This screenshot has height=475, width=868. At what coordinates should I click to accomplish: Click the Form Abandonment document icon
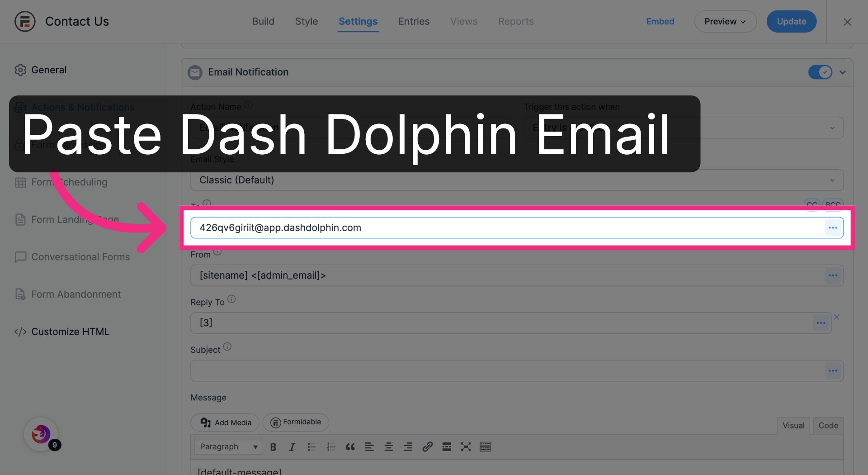[x=20, y=294]
